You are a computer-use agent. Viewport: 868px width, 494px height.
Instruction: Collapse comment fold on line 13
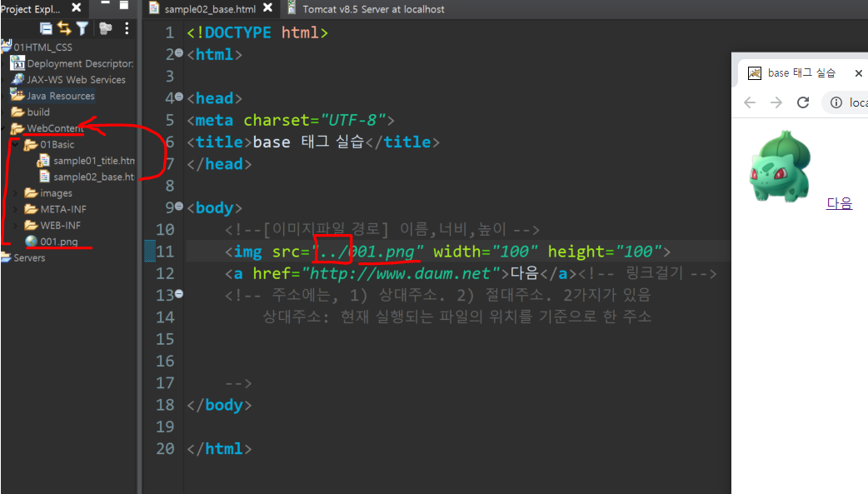pos(179,294)
